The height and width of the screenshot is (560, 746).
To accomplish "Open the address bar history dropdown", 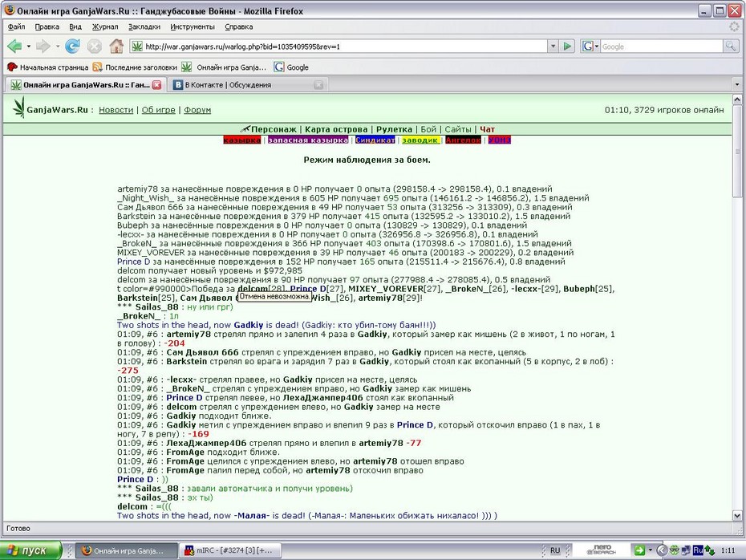I will click(x=553, y=47).
